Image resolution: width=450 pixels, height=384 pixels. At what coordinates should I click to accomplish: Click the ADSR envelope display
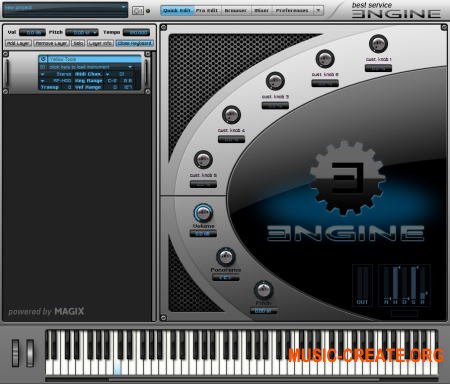pyautogui.click(x=404, y=285)
